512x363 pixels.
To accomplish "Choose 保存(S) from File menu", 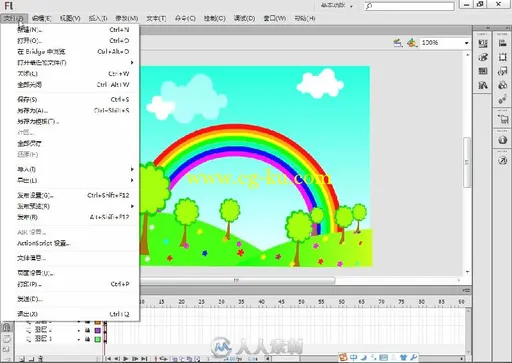I will [x=73, y=99].
